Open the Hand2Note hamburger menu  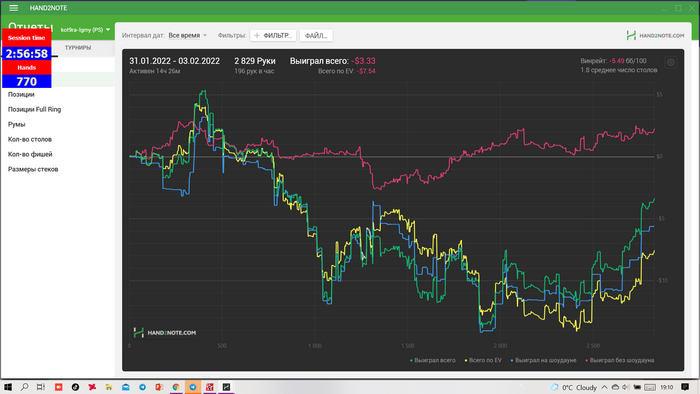(13, 8)
